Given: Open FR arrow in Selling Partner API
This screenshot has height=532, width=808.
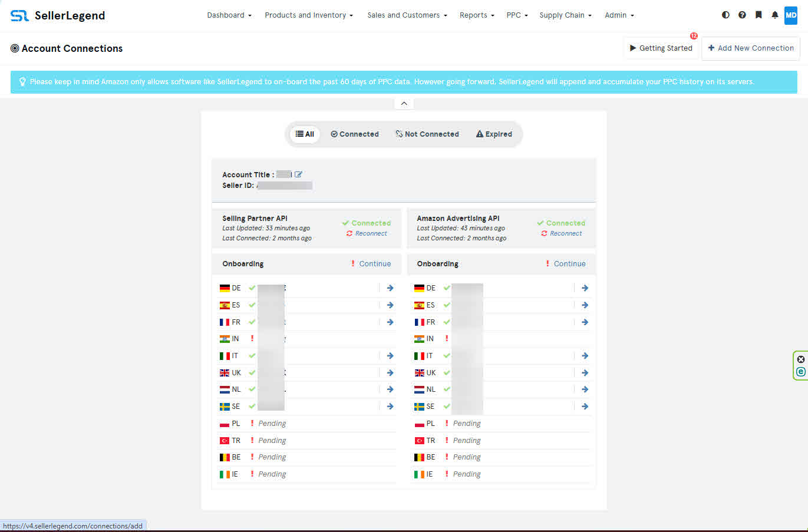Looking at the screenshot, I should [x=390, y=322].
